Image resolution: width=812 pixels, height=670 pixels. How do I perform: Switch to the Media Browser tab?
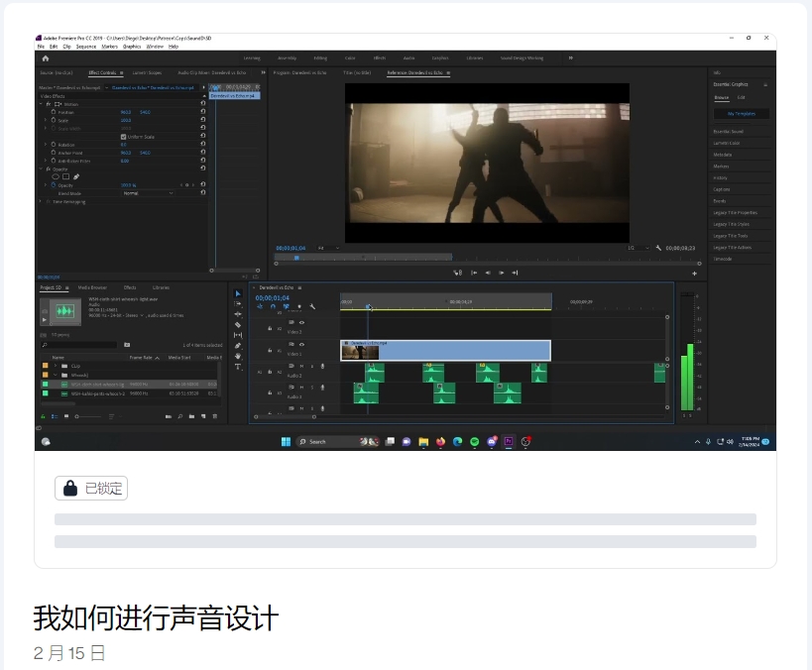tap(92, 287)
